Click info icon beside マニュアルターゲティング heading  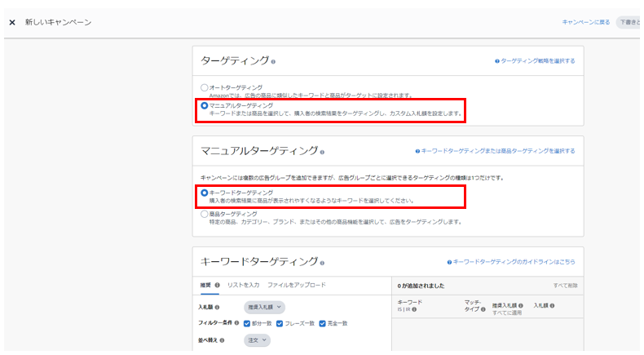322,153
